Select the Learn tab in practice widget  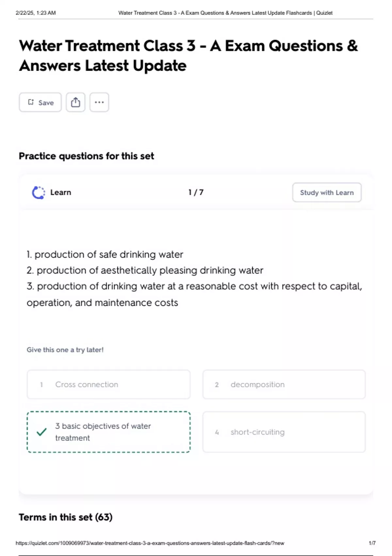60,192
